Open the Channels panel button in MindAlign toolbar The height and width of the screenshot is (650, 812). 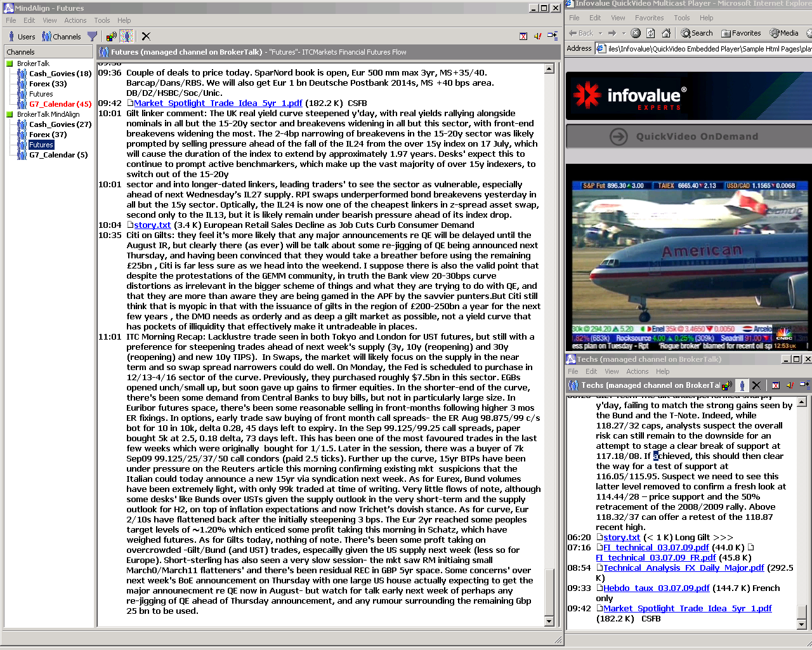coord(62,37)
